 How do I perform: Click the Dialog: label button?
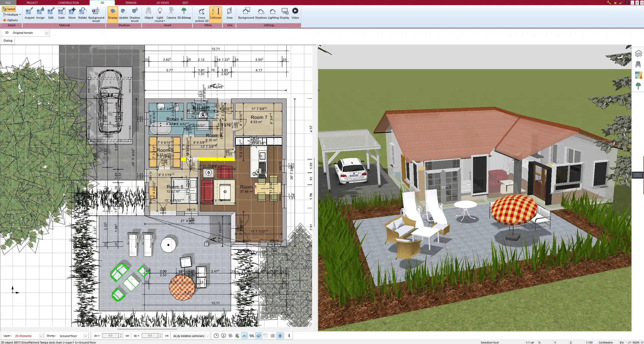pos(8,41)
